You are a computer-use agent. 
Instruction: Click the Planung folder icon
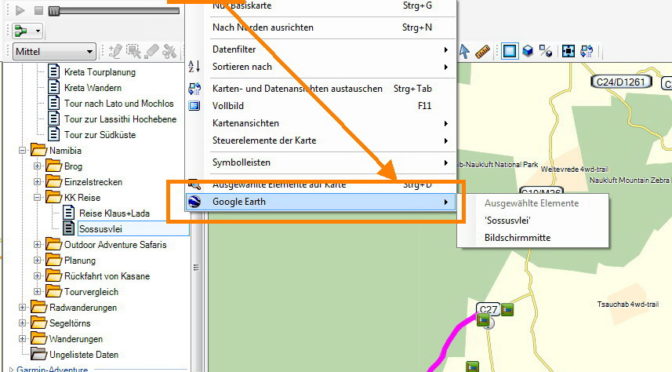[x=54, y=260]
